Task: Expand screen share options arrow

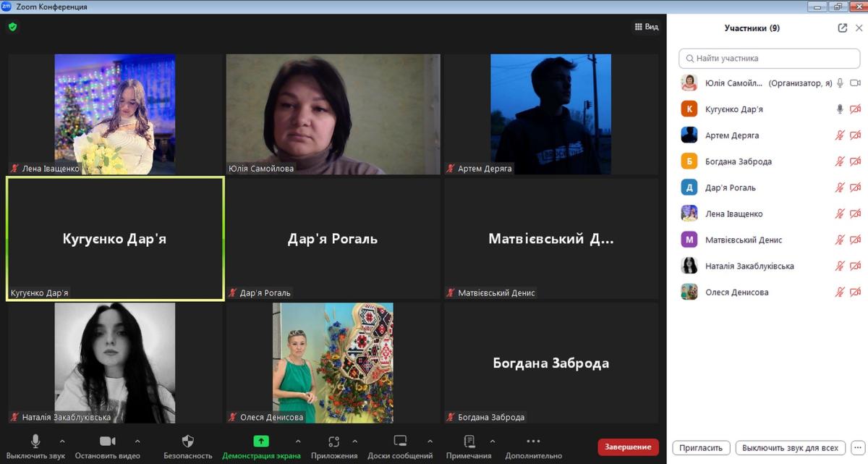Action: (298, 440)
